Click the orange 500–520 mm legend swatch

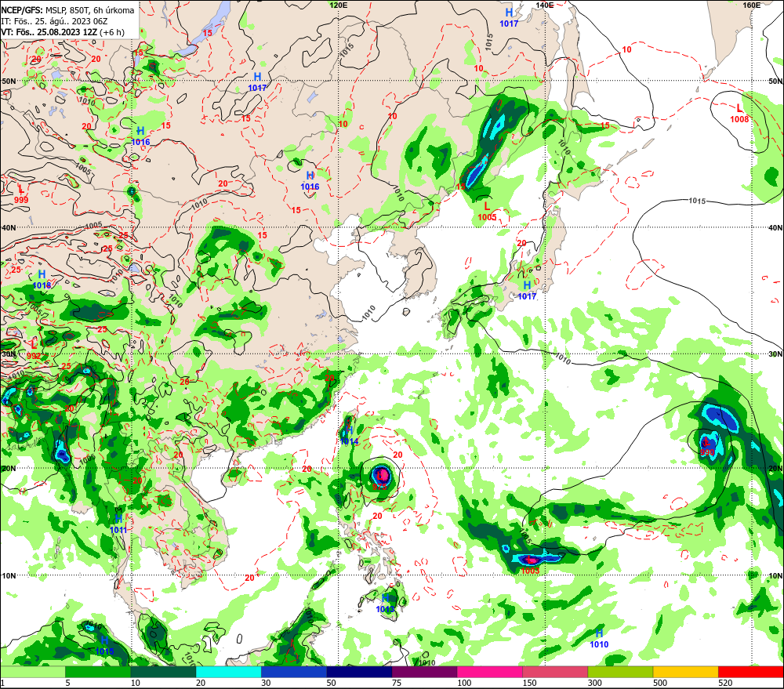(x=685, y=672)
